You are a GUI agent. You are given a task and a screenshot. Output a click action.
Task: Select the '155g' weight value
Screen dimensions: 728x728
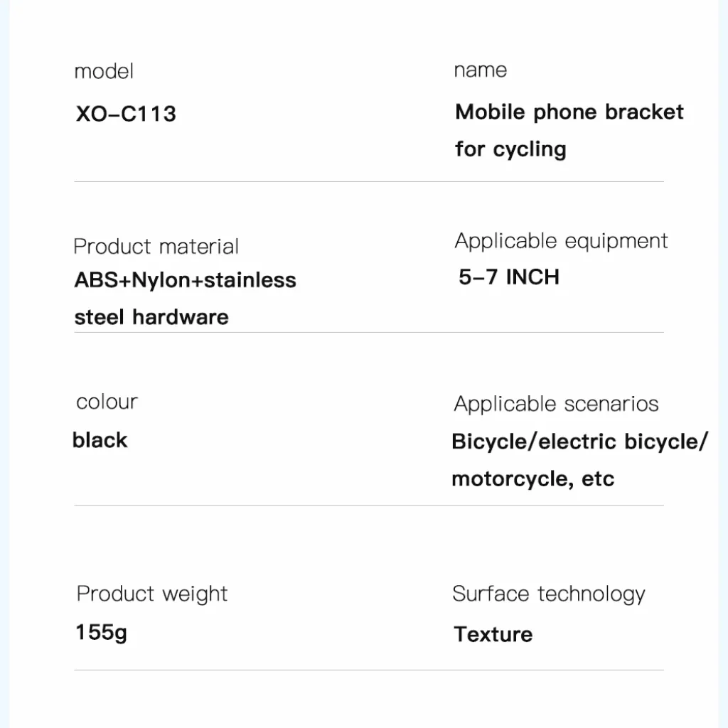[x=101, y=633]
